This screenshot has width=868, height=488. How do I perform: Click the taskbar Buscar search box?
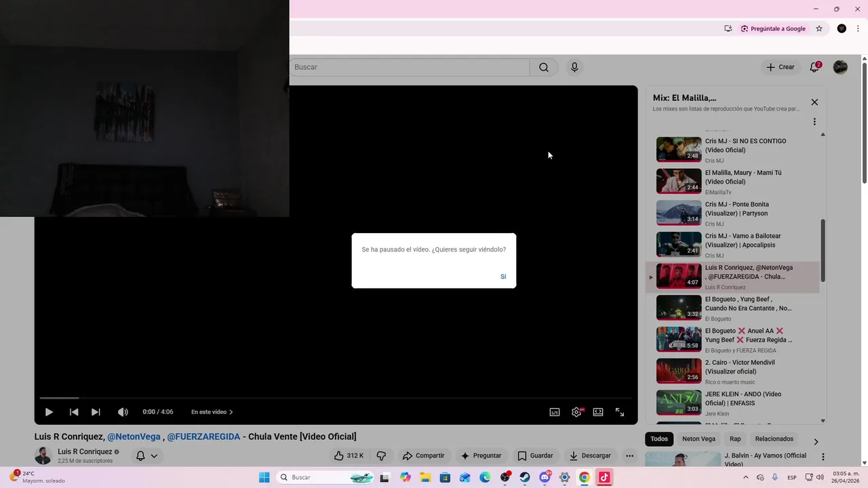(328, 477)
